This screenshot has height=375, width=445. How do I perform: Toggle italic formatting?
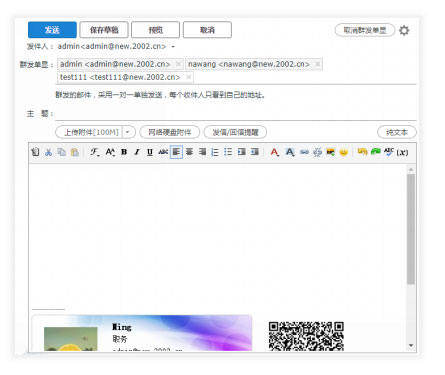click(137, 152)
